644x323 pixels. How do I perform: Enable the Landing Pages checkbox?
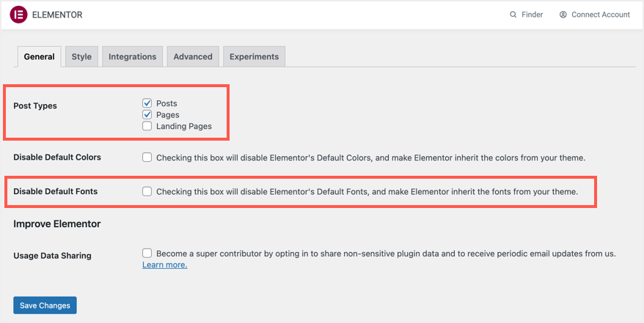coord(147,126)
